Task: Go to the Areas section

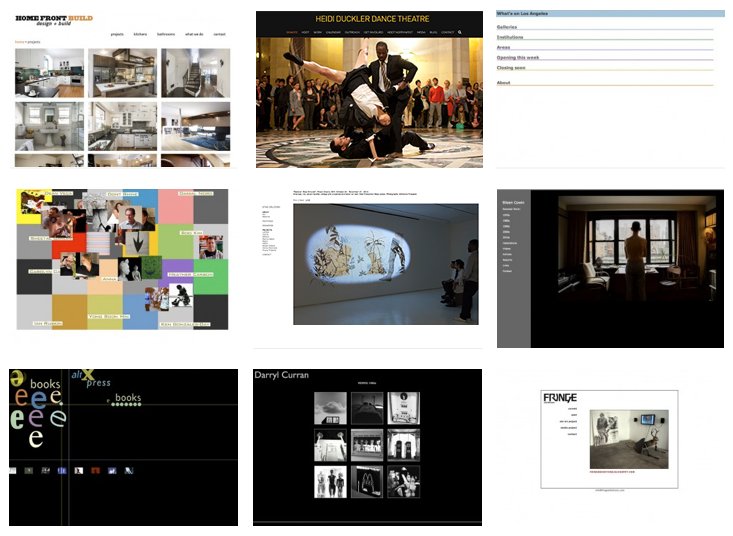Action: click(x=504, y=47)
